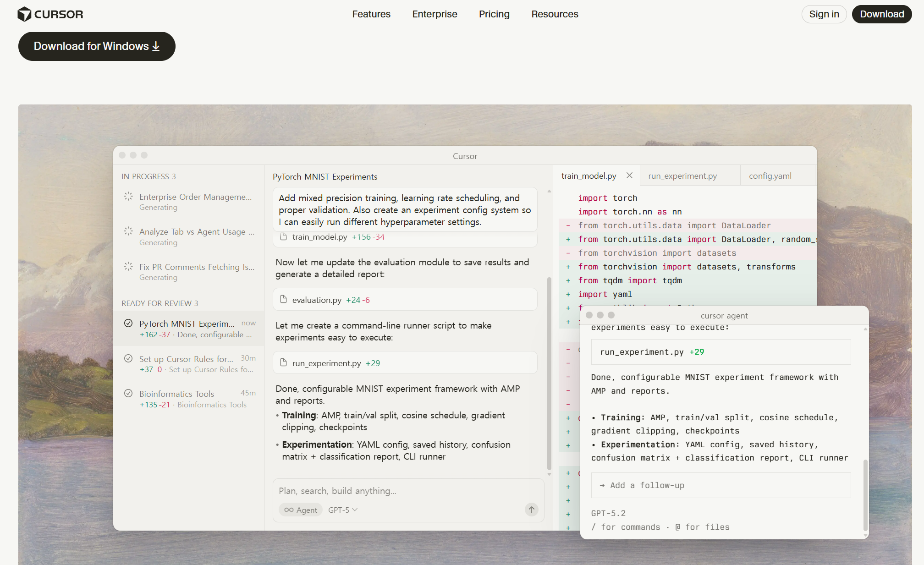924x565 pixels.
Task: Click the removed line 'from torchvision import datasets'
Action: [x=657, y=253]
